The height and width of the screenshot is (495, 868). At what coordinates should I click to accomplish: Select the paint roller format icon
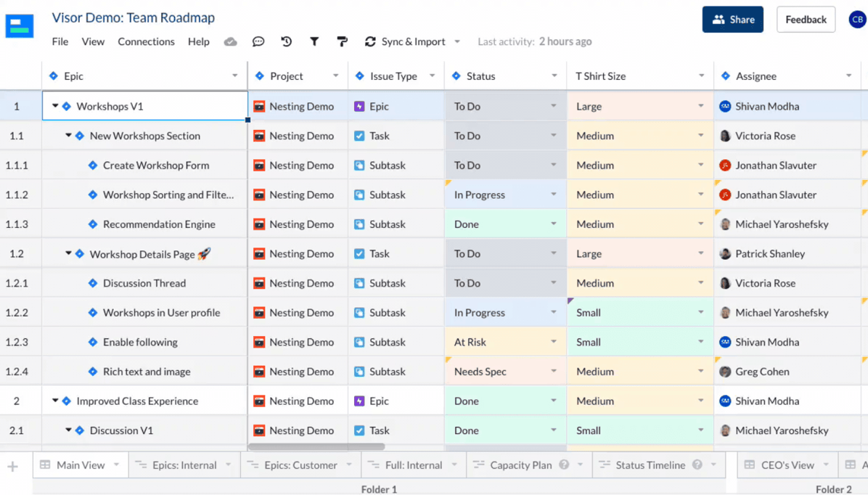342,42
